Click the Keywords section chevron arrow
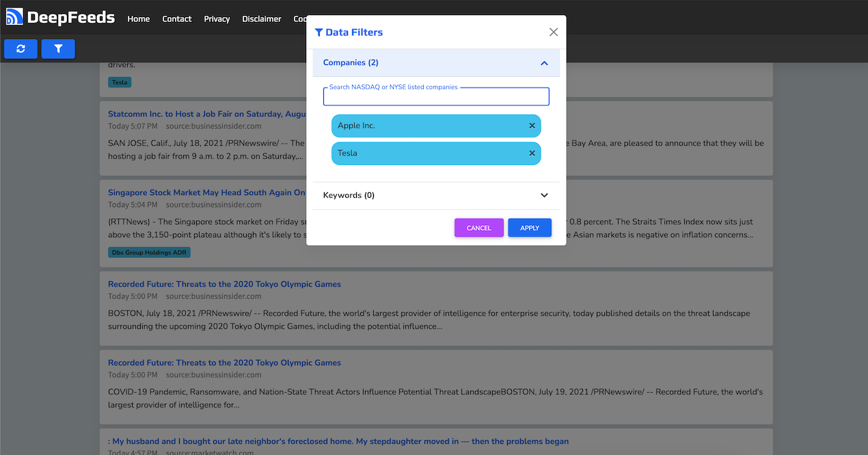Image resolution: width=868 pixels, height=455 pixels. [x=544, y=196]
